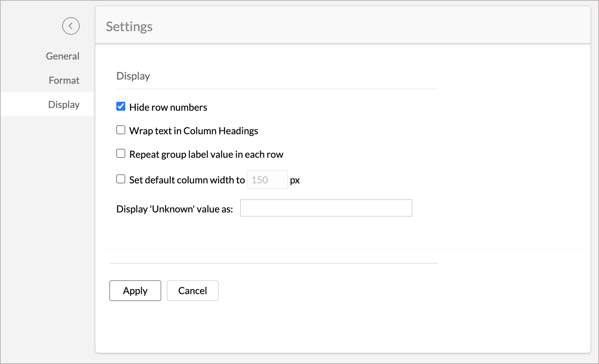Click the 'Set default column width to' label
This screenshot has width=599, height=364.
[187, 180]
